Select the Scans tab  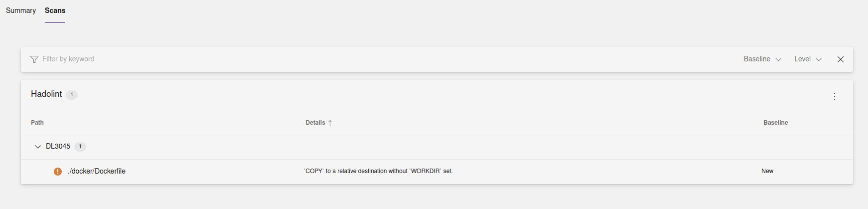click(55, 10)
